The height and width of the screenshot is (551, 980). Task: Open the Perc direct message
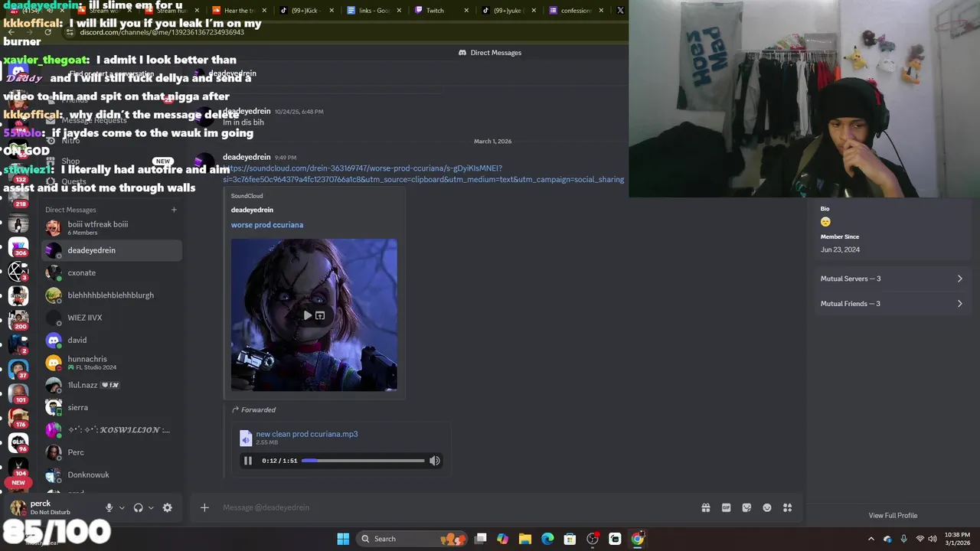click(112, 452)
